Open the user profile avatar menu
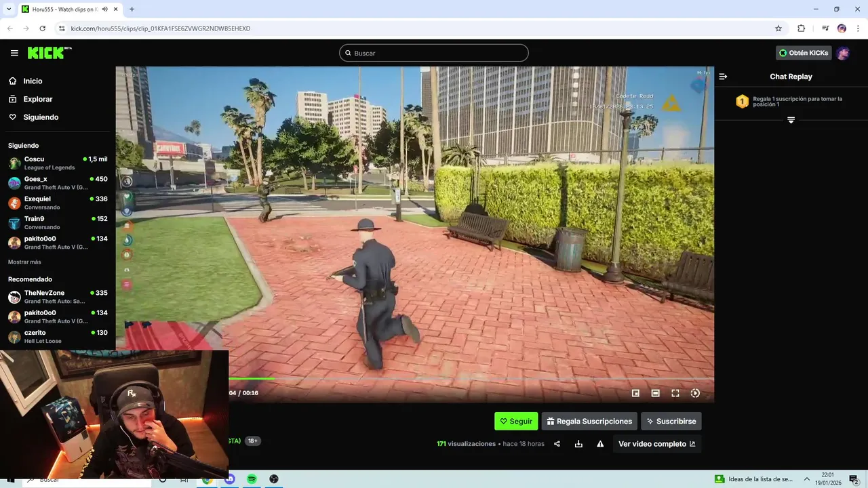Viewport: 868px width, 488px height. (x=843, y=53)
